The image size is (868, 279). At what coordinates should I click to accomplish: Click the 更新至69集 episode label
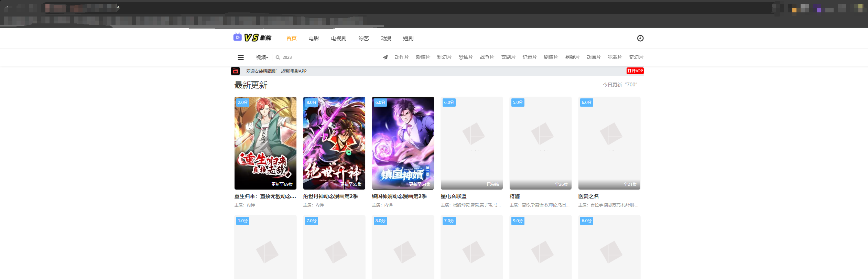tap(282, 184)
